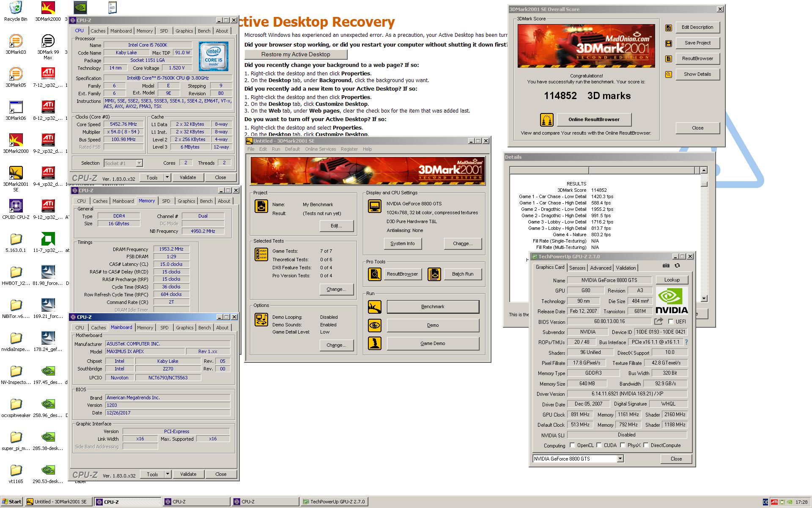Toggle the DirectCompute checkbox in GPU-Z
This screenshot has height=508, width=812.
click(x=646, y=445)
